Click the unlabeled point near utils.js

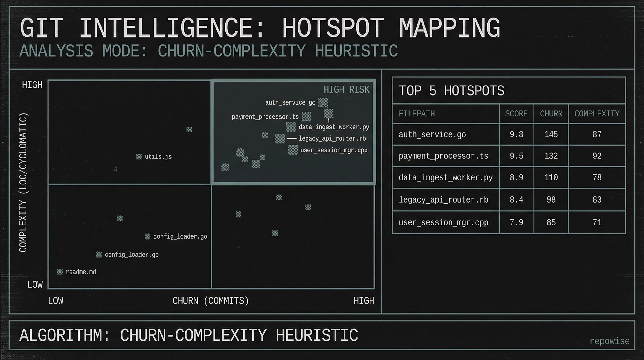(115, 169)
